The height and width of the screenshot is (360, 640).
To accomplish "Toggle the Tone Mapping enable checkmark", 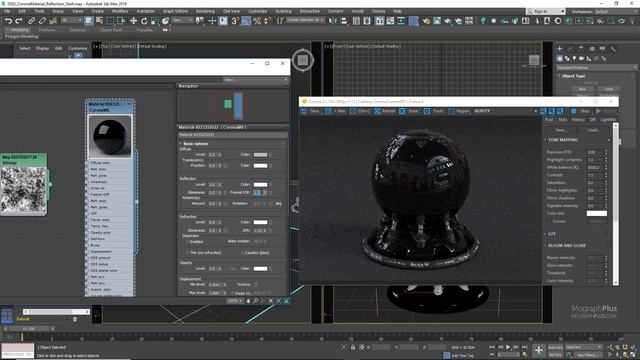I will point(609,140).
